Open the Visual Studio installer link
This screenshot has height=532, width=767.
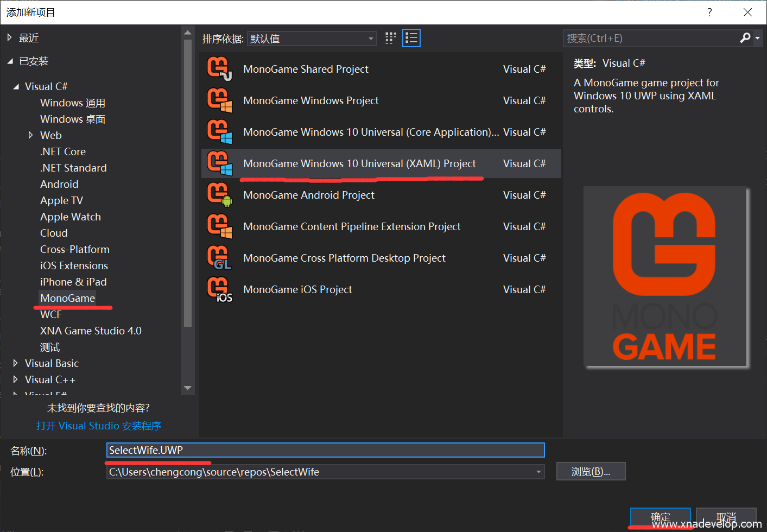pos(99,426)
